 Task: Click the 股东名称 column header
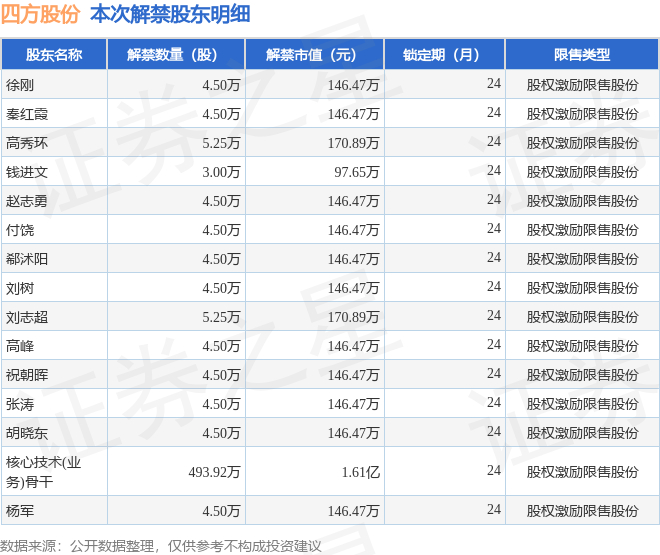click(x=54, y=54)
